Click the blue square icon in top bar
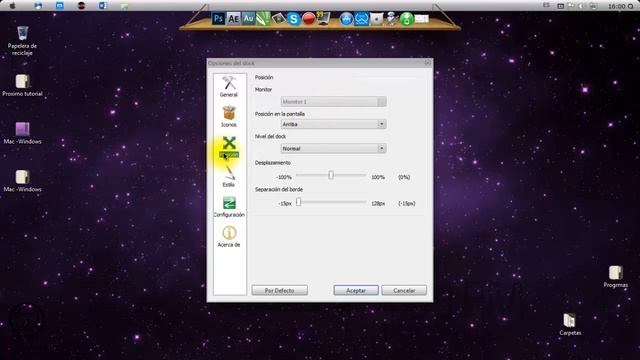Viewport: 640px width, 360px height. (x=60, y=6)
